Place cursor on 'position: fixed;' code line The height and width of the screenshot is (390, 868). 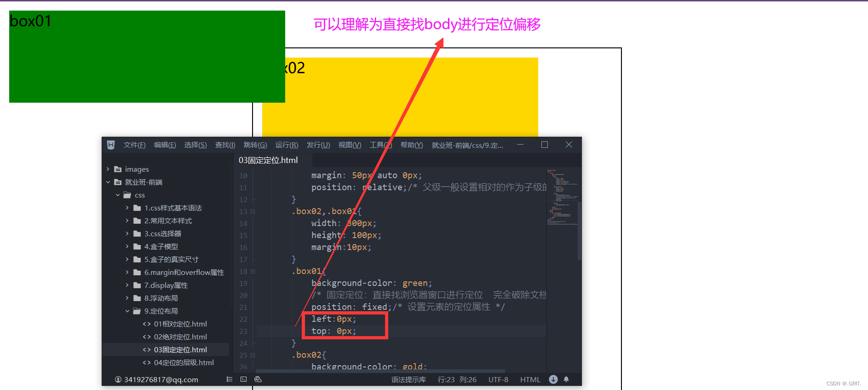[351, 307]
